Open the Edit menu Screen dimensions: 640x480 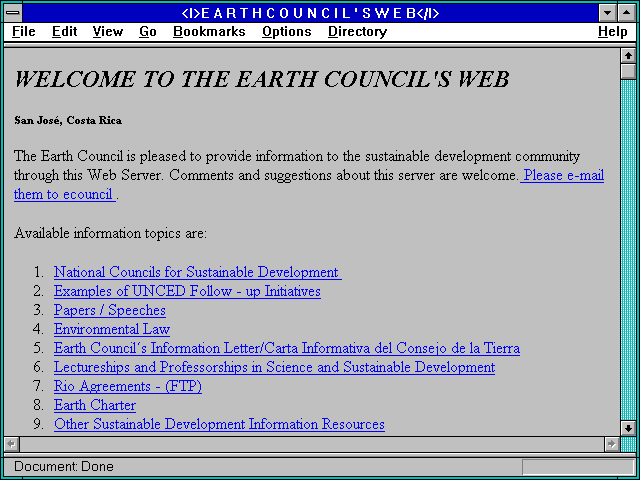(64, 31)
